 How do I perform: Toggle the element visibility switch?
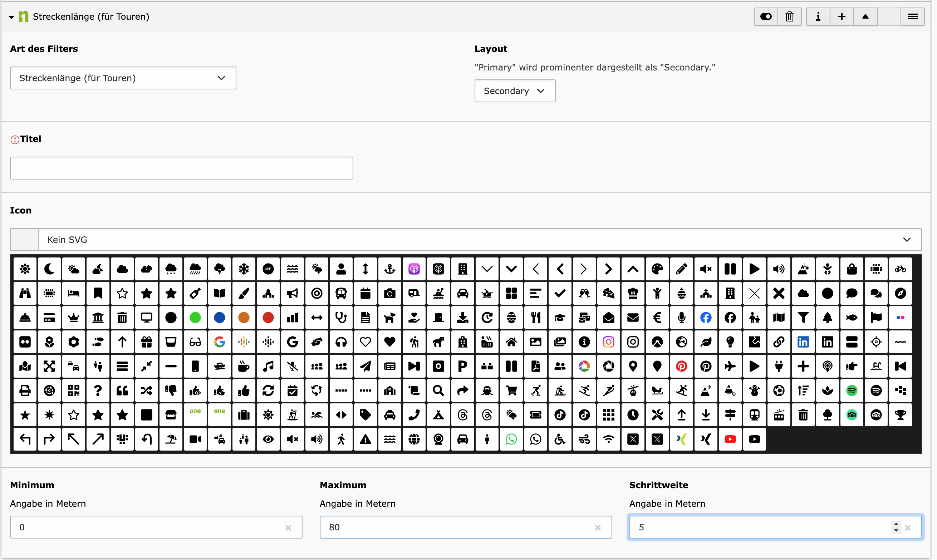pos(766,16)
